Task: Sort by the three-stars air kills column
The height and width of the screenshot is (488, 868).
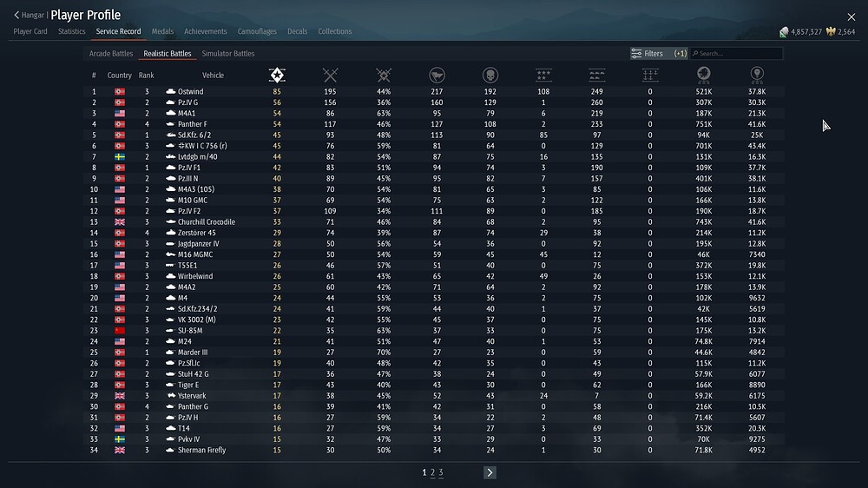Action: click(x=543, y=76)
